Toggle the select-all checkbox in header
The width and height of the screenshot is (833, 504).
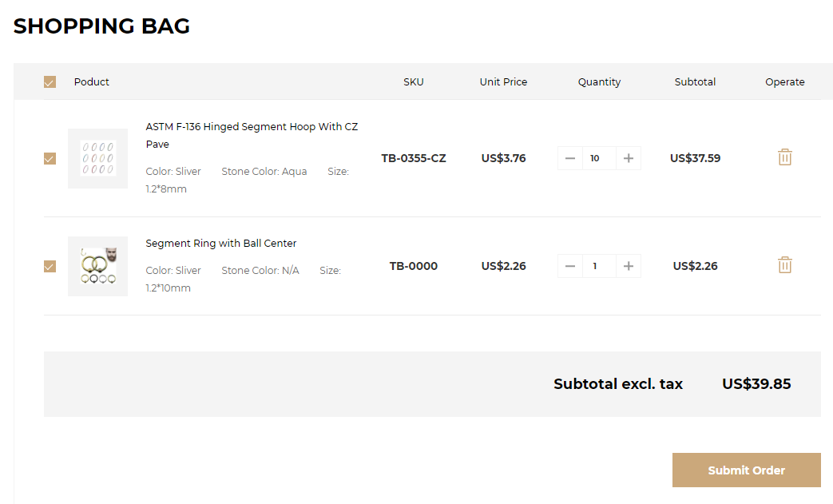pyautogui.click(x=50, y=82)
